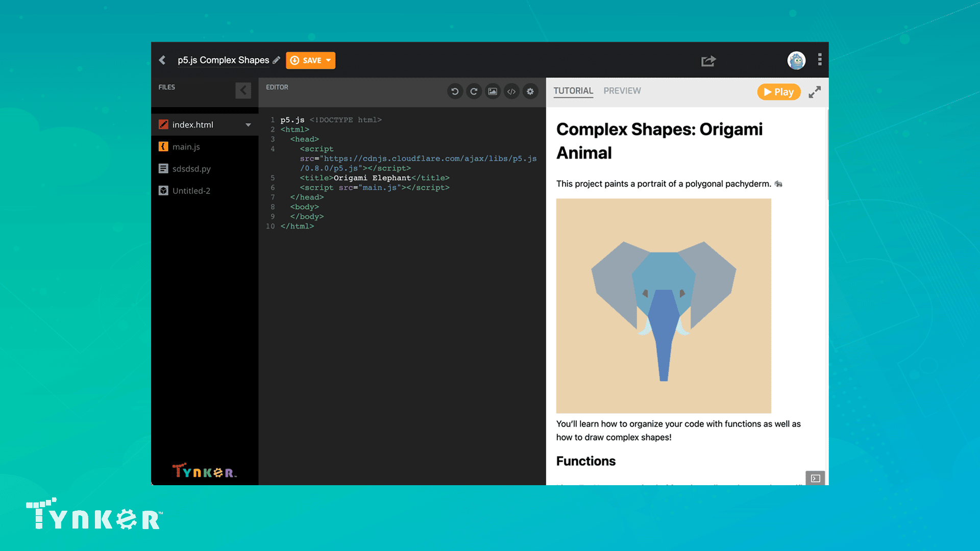
Task: Toggle the console icon at the bottom right
Action: tap(815, 479)
